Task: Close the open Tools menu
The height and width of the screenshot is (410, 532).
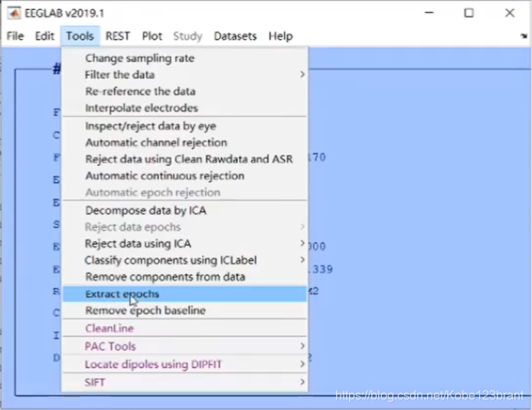Action: pyautogui.click(x=80, y=36)
